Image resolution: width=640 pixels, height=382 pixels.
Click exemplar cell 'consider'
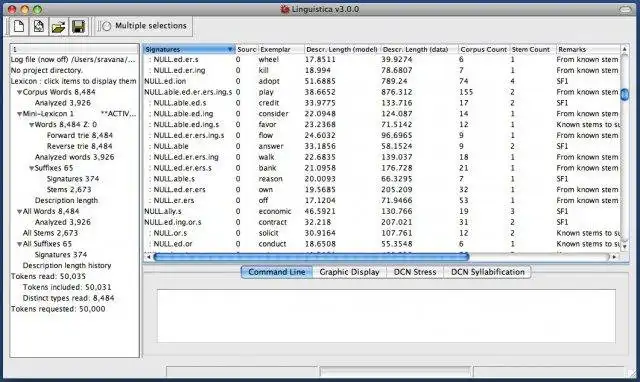point(273,113)
